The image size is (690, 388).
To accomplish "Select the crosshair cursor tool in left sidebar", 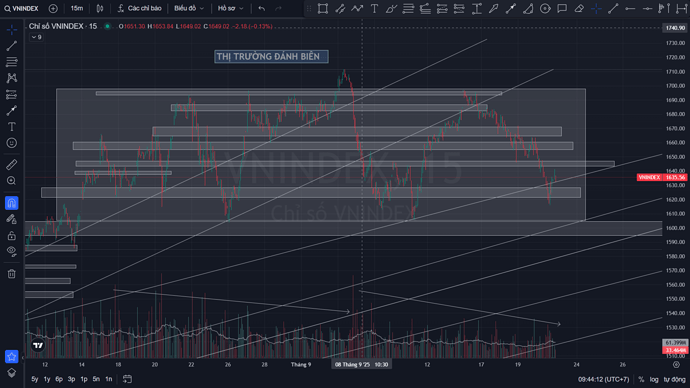I will tap(12, 29).
